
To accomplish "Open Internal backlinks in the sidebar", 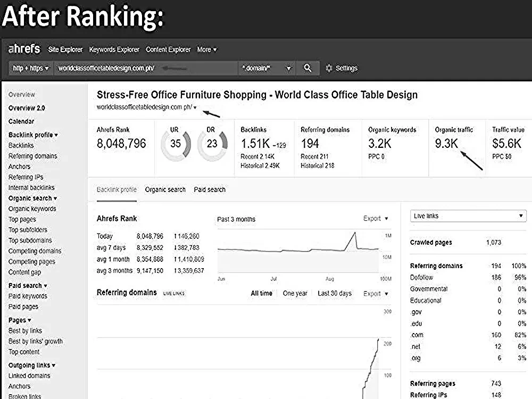I will 31,188.
